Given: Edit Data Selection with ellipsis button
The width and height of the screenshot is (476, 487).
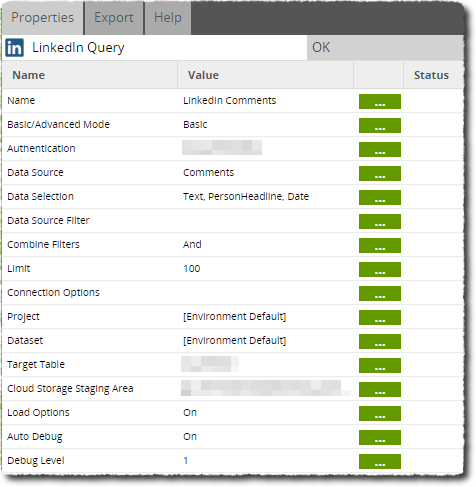Looking at the screenshot, I should (380, 197).
